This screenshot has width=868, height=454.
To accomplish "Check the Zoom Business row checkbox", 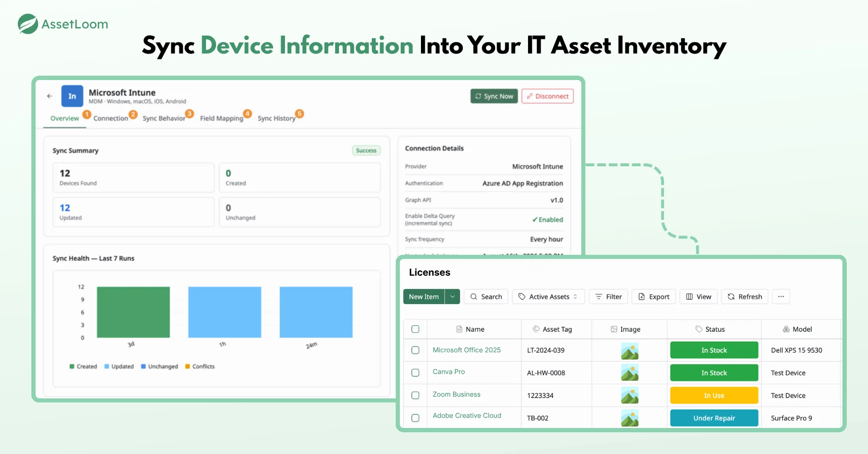I will click(x=415, y=395).
